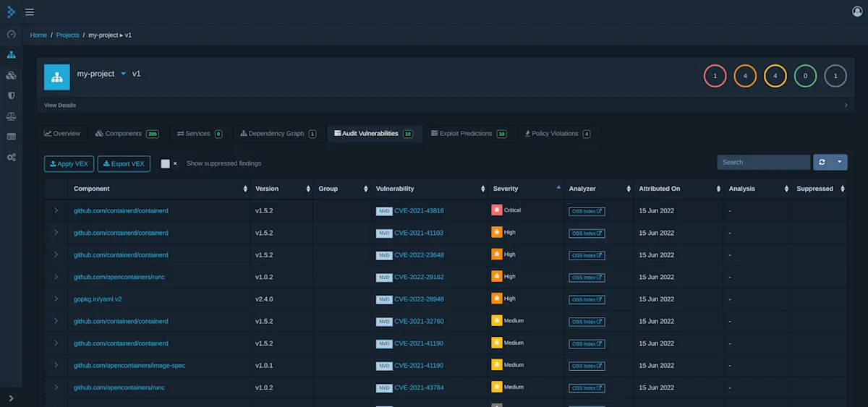Expand the CVE-2022-29162 row

[56, 277]
